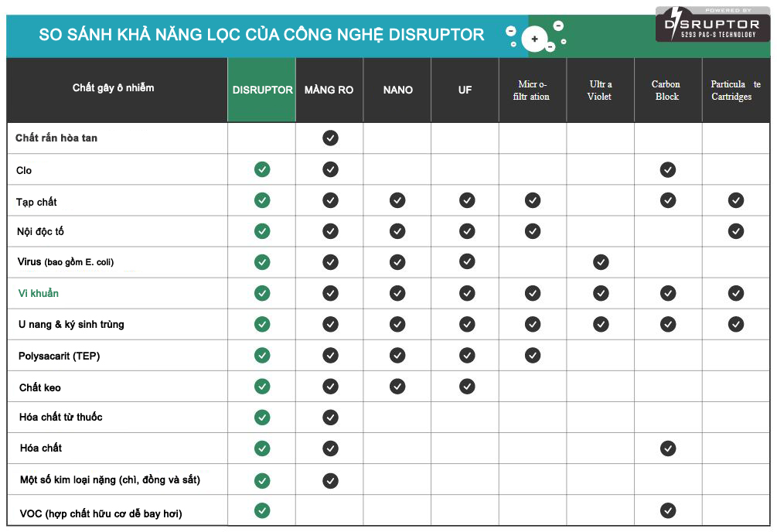Screen dimensions: 777x532
Task: Click the Ultra Violet checkmark in U nang & ký sinh trùng row
Action: point(601,324)
